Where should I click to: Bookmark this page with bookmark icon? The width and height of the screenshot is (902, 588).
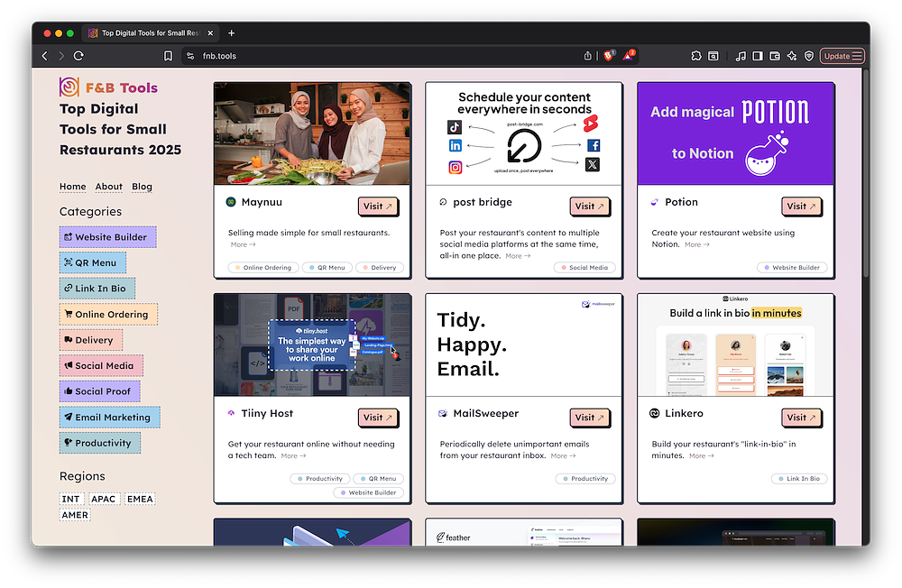tap(168, 56)
